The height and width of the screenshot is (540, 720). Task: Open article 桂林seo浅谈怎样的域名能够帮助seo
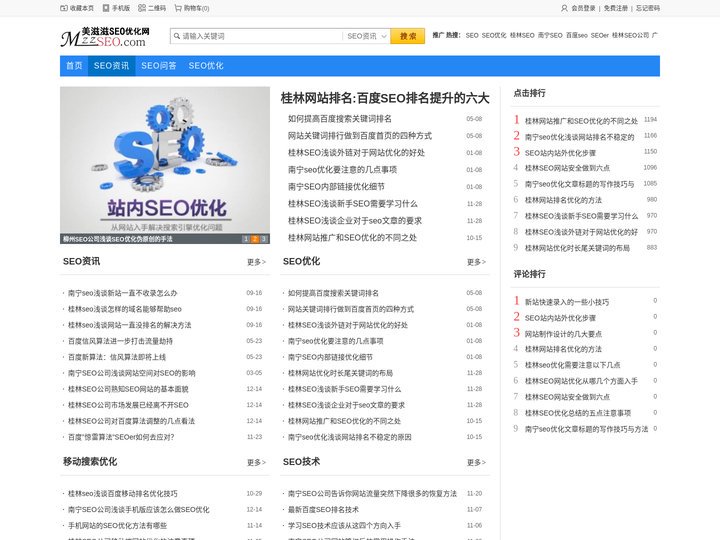[125, 309]
